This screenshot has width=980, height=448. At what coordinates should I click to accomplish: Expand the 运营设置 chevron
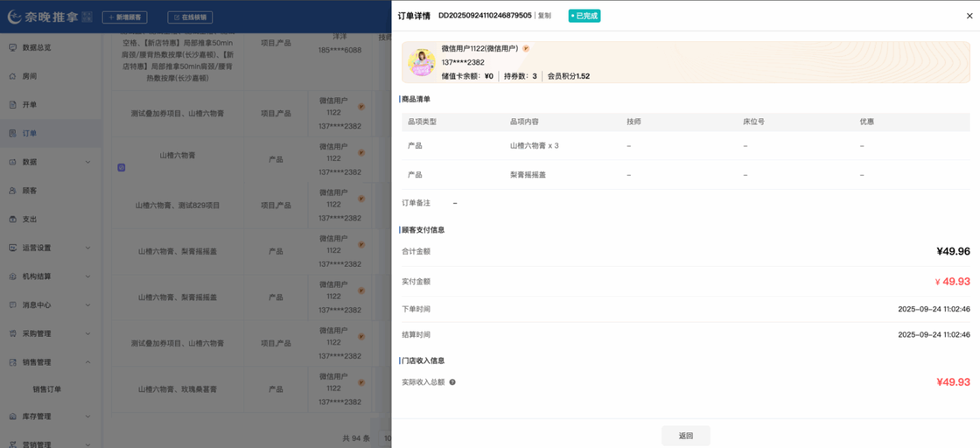tap(87, 248)
